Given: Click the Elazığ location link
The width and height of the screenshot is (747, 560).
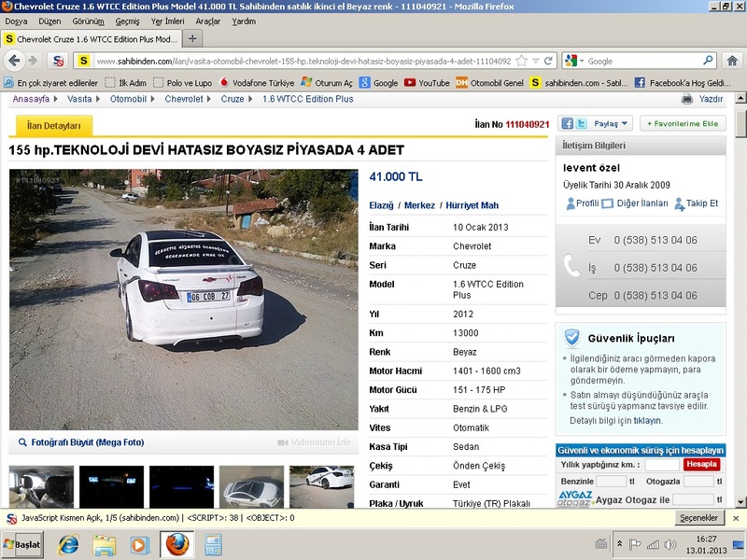Looking at the screenshot, I should (381, 205).
